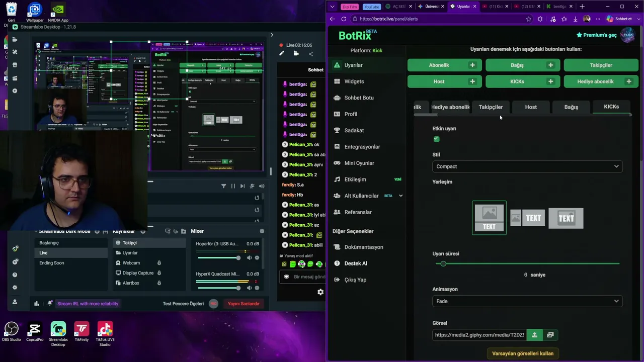The width and height of the screenshot is (644, 362).
Task: Switch to the Host alert tab
Action: 531,107
